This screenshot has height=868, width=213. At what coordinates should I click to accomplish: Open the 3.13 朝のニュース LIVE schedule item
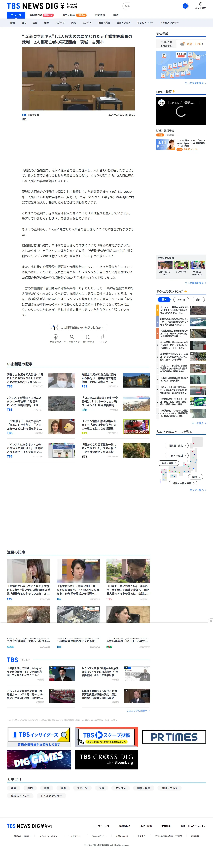[x=181, y=144]
